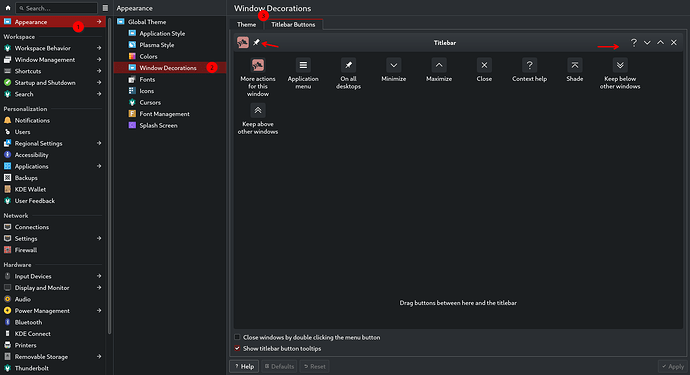This screenshot has width=690, height=375.
Task: Select the More actions for this window icon
Action: [258, 65]
